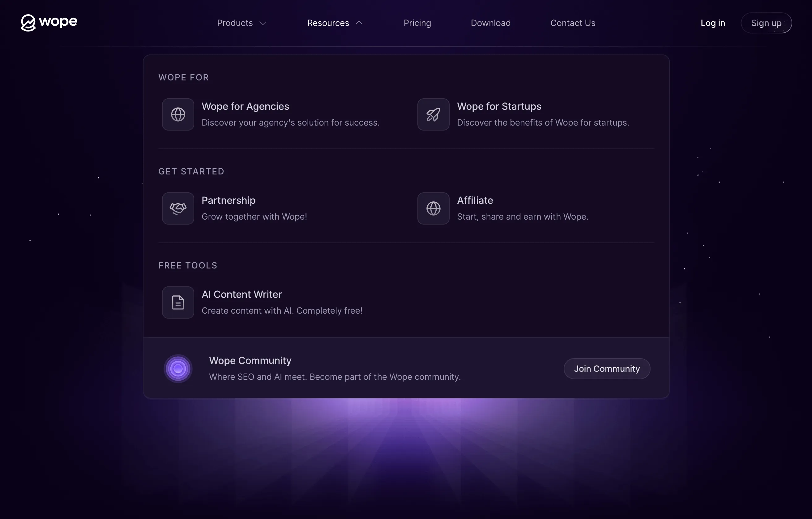Screen dimensions: 812x519
Task: Go to the Pricing page
Action: coord(417,23)
